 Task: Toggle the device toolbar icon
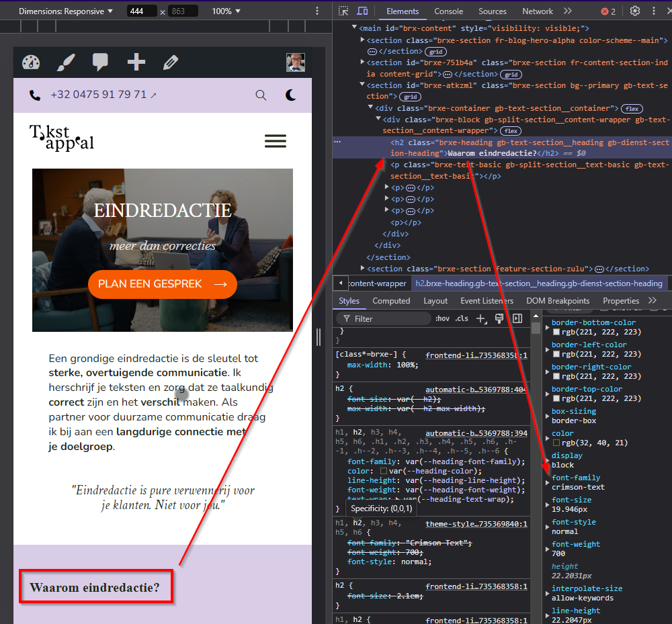pos(363,11)
